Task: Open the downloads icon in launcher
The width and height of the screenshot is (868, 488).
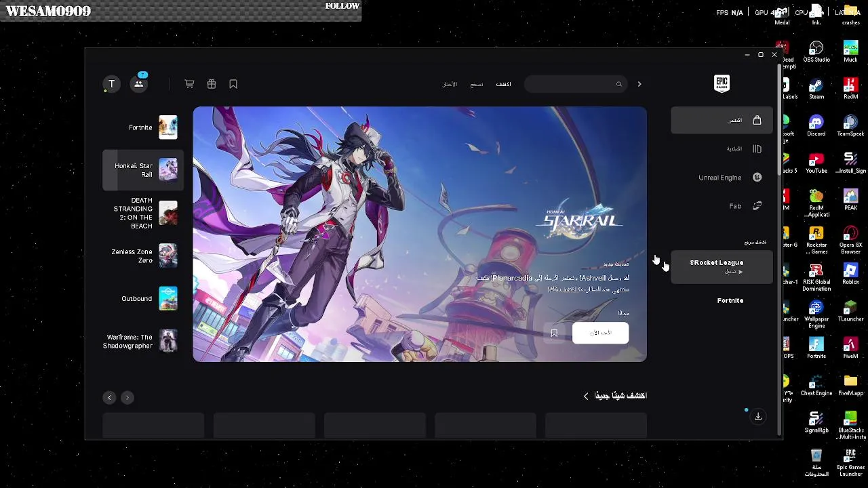Action: pos(758,417)
